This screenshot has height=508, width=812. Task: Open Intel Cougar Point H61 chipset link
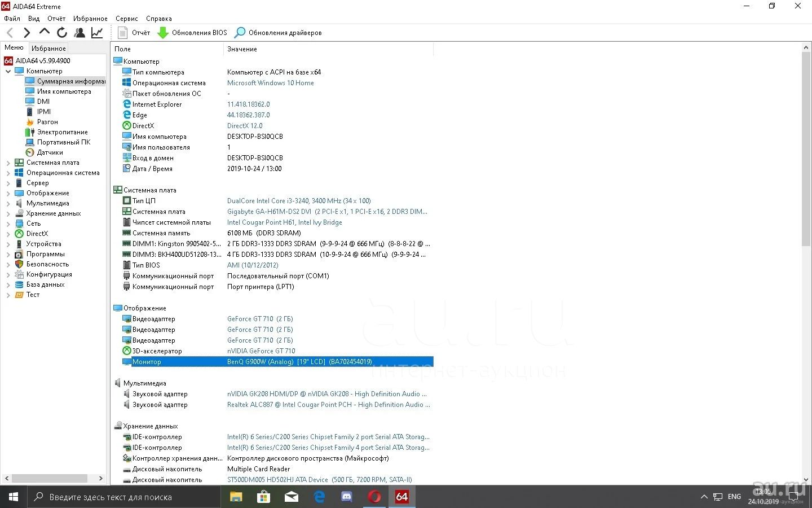coord(285,222)
